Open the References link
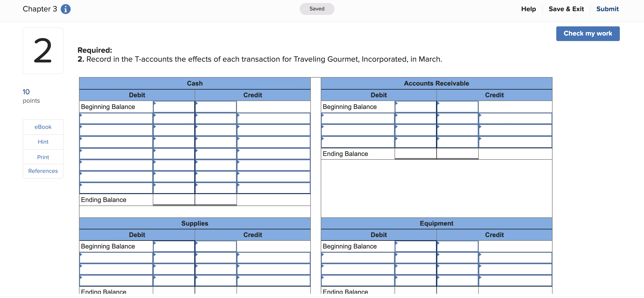Screen dimensions: 644x298 (43, 171)
